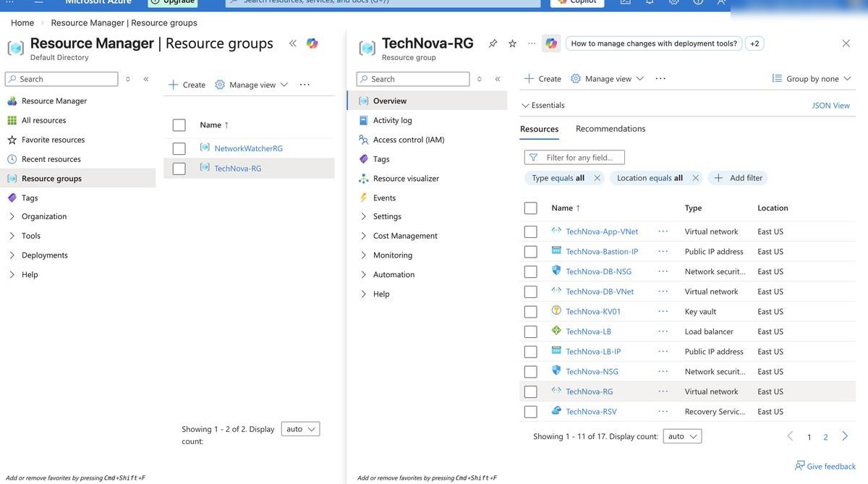Check the TechNova-DB-VNet checkbox
The height and width of the screenshot is (484, 868).
click(531, 292)
